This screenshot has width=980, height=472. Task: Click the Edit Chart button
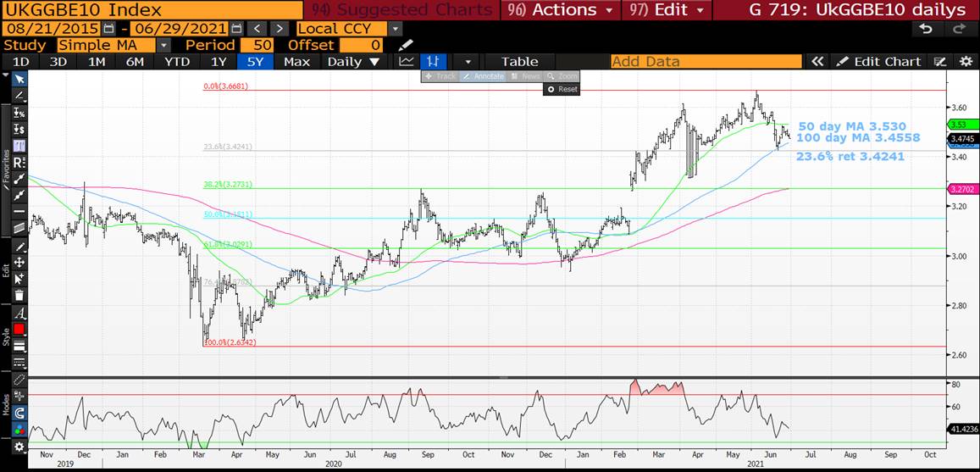pos(878,62)
